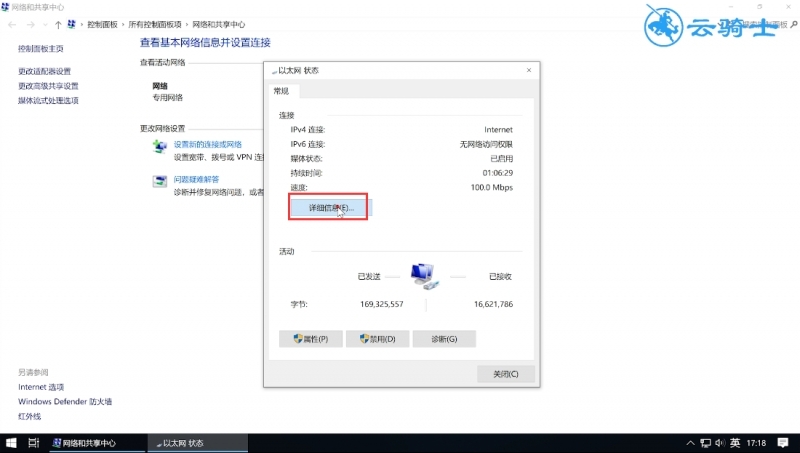800x453 pixels.
Task: Click the address bar control panel icon
Action: click(x=72, y=24)
